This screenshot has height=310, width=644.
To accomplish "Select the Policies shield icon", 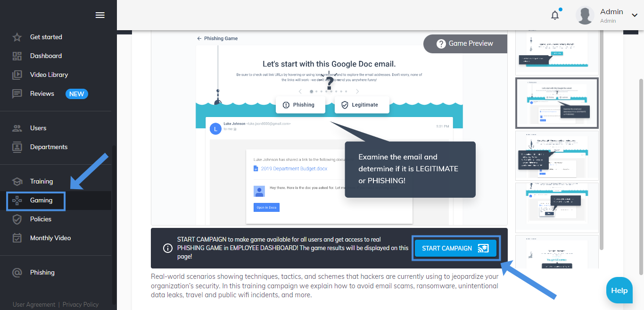I will pyautogui.click(x=17, y=219).
